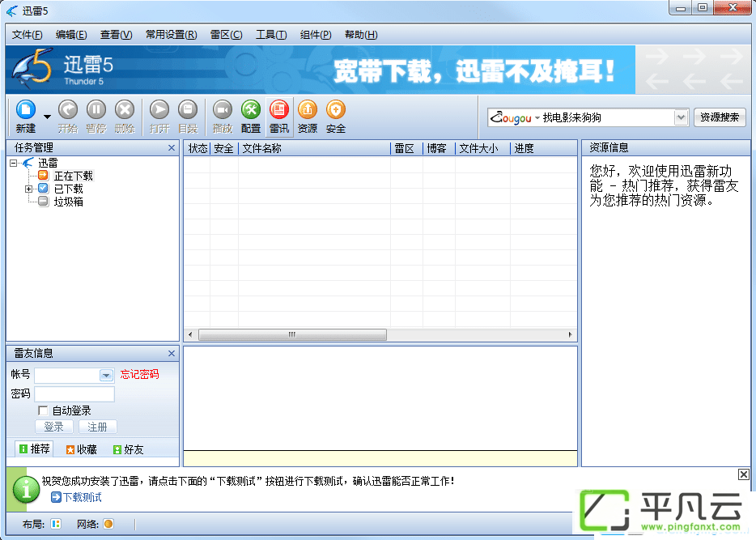The height and width of the screenshot is (540, 756).
Task: Click the Thunder 5 bird logo
Action: click(32, 69)
